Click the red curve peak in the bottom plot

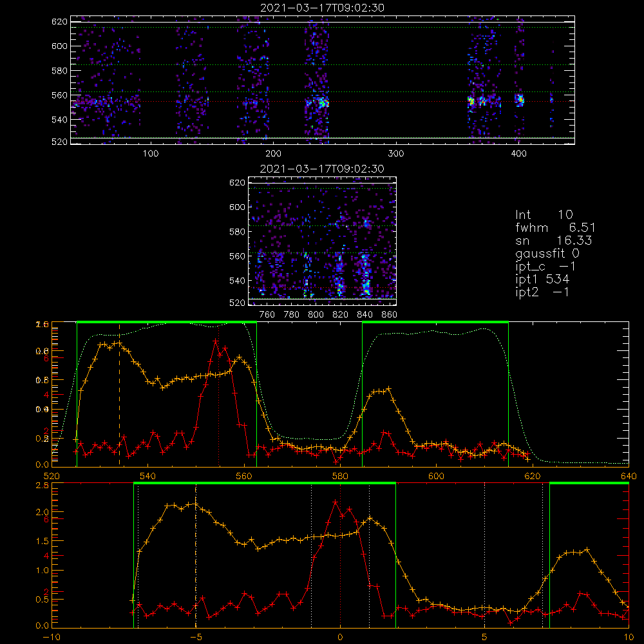[335, 502]
